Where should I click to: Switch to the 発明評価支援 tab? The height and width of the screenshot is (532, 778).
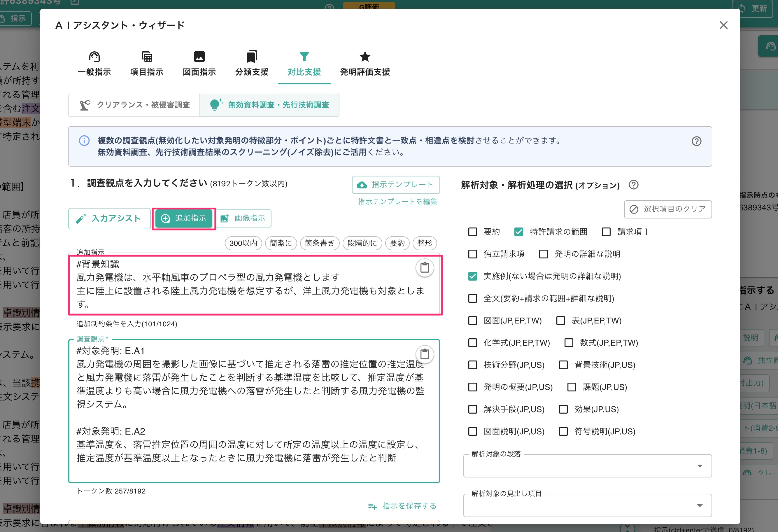(x=365, y=64)
